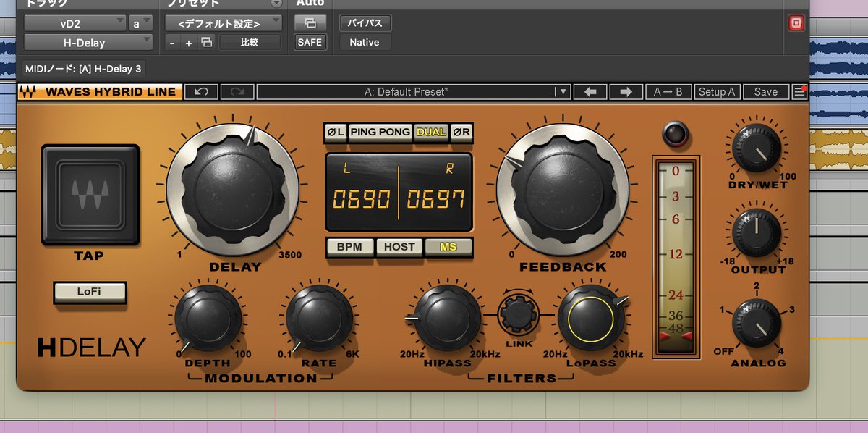Viewport: 868px width, 433px height.
Task: Click MIDI node label H-Delay 3
Action: pyautogui.click(x=84, y=68)
